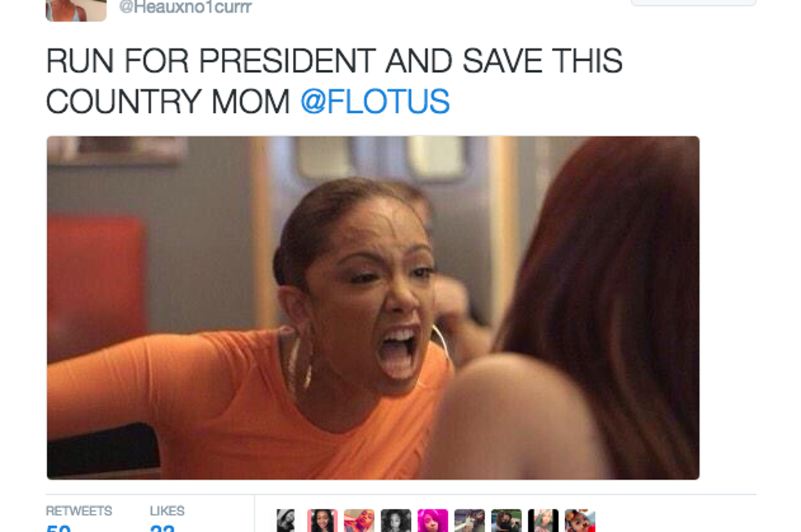This screenshot has height=532, width=801.
Task: View the RETWEETS list label
Action: (x=79, y=511)
